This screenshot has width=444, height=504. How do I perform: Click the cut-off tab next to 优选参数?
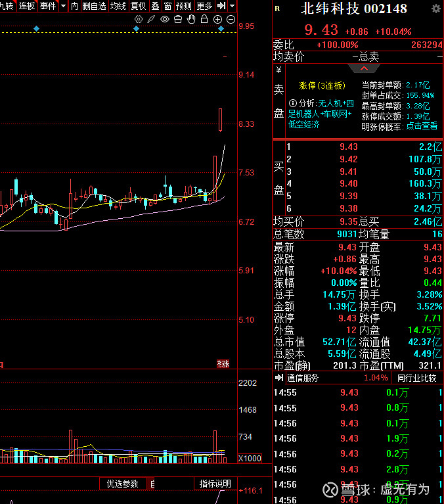click(152, 484)
